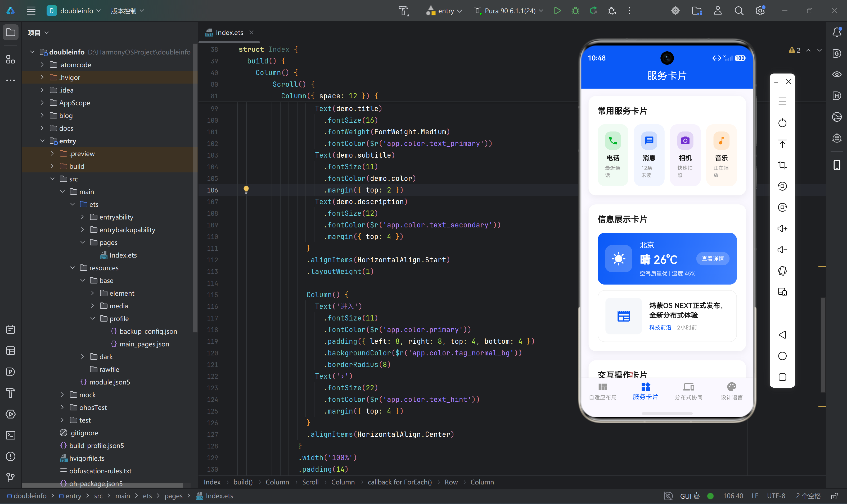The width and height of the screenshot is (847, 504).
Task: Switch to the 设计语言 tab in the emulator
Action: (732, 391)
